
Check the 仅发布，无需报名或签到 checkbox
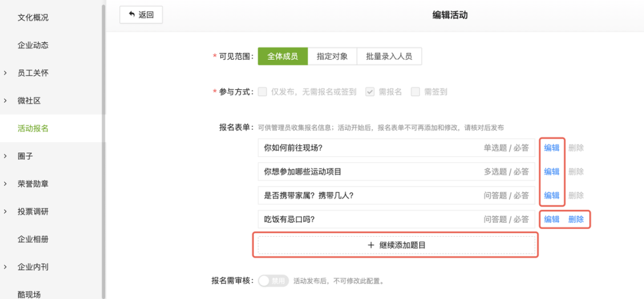tap(263, 92)
